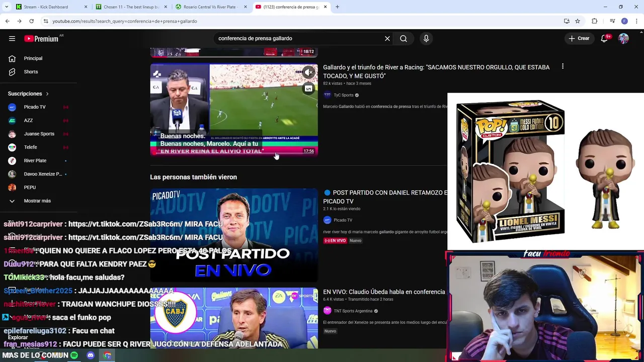Open Discord from the taskbar
The image size is (644, 362).
click(x=91, y=355)
